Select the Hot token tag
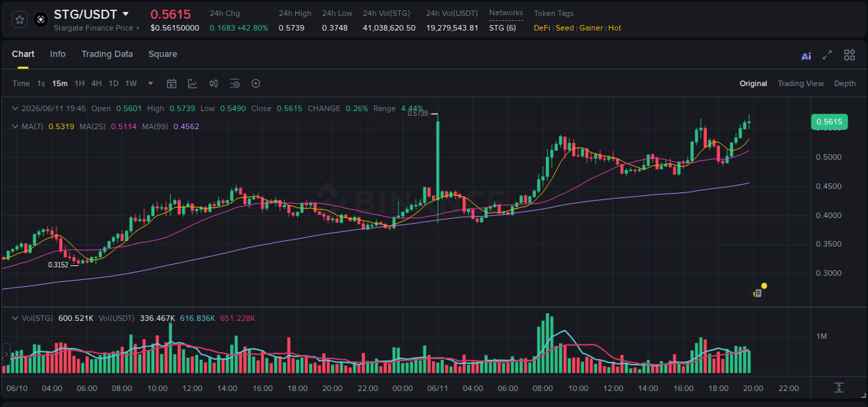This screenshot has width=868, height=407. pyautogui.click(x=615, y=28)
